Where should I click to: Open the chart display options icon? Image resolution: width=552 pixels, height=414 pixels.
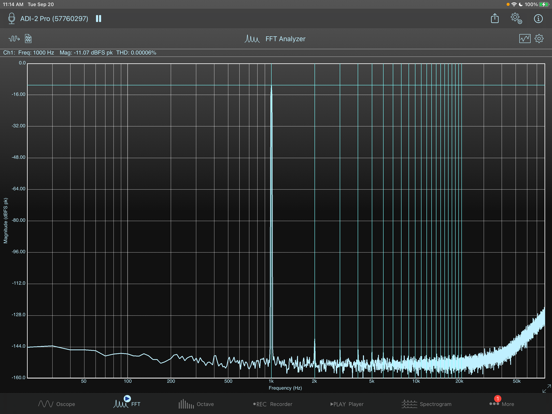point(525,38)
